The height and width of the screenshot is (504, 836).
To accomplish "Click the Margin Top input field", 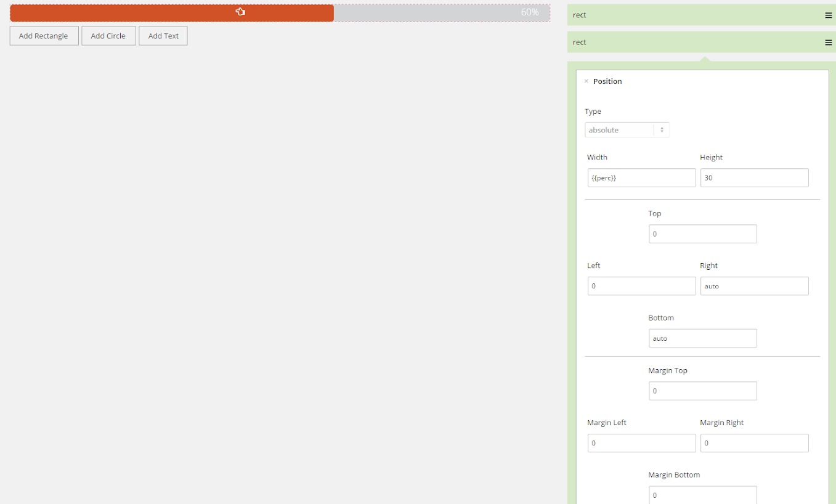I will point(702,391).
